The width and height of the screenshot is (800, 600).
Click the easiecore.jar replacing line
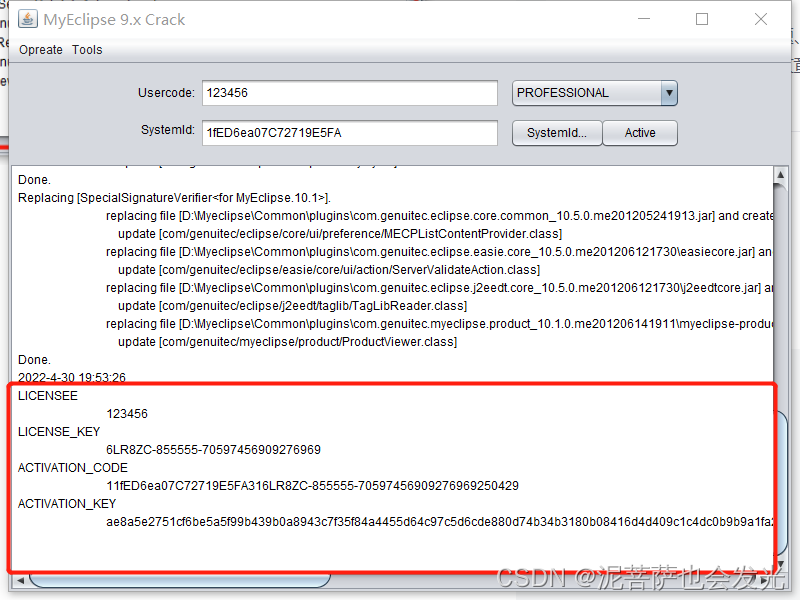tap(439, 252)
